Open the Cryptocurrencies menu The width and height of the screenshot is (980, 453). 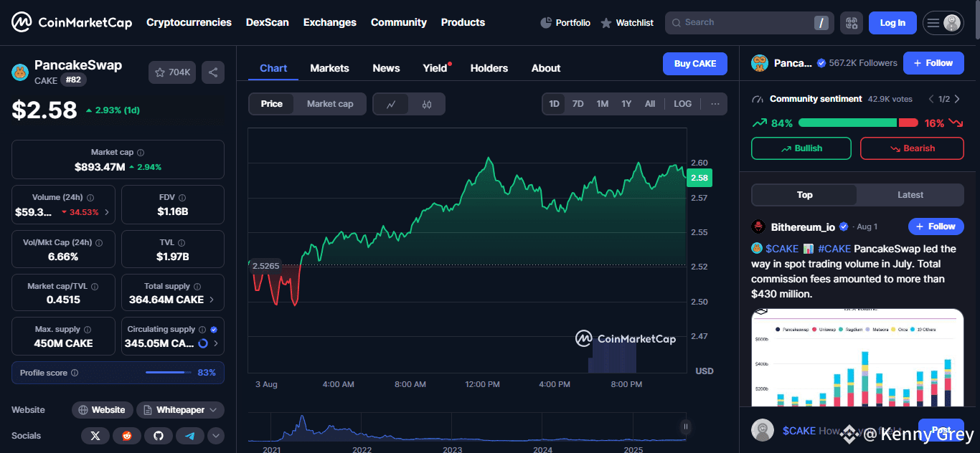point(189,22)
